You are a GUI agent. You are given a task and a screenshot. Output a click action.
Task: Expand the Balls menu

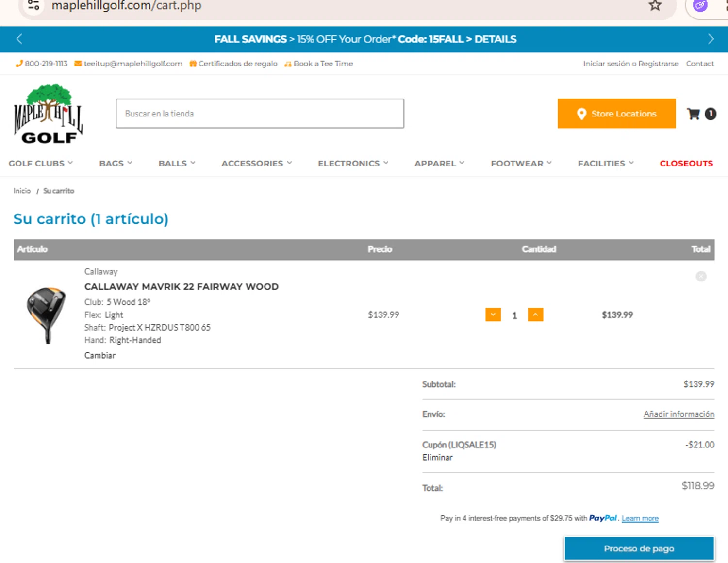click(x=177, y=164)
